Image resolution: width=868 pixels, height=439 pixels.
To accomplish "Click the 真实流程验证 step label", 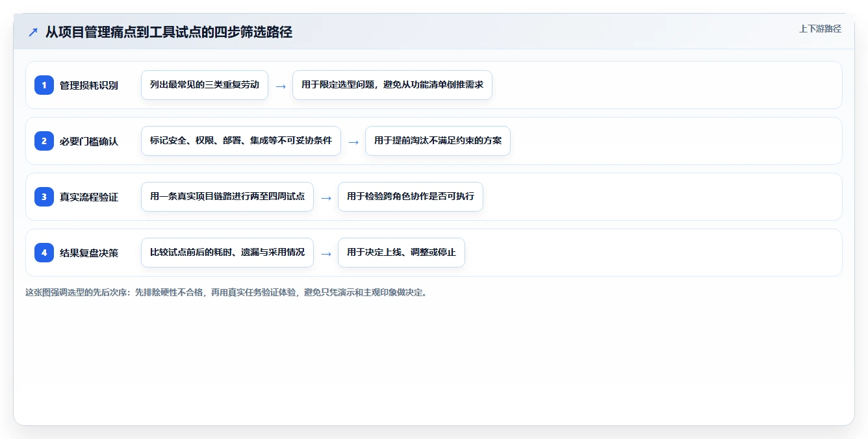I will (x=89, y=197).
